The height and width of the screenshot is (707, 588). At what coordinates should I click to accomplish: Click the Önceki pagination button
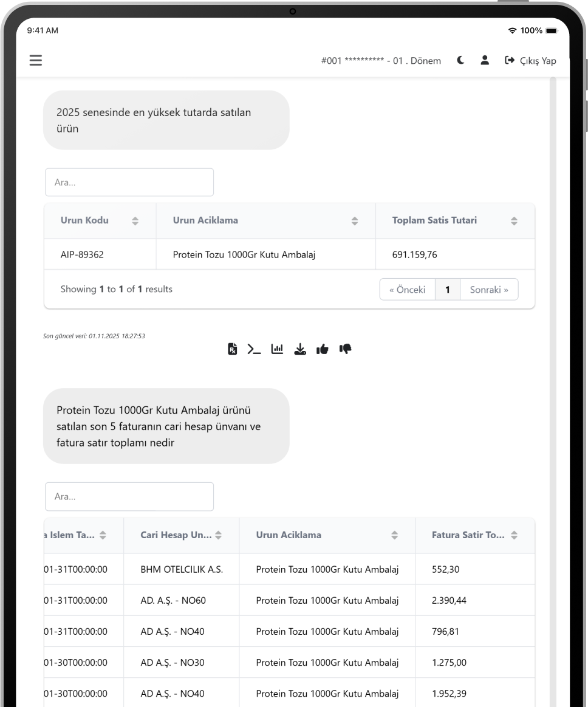click(407, 290)
